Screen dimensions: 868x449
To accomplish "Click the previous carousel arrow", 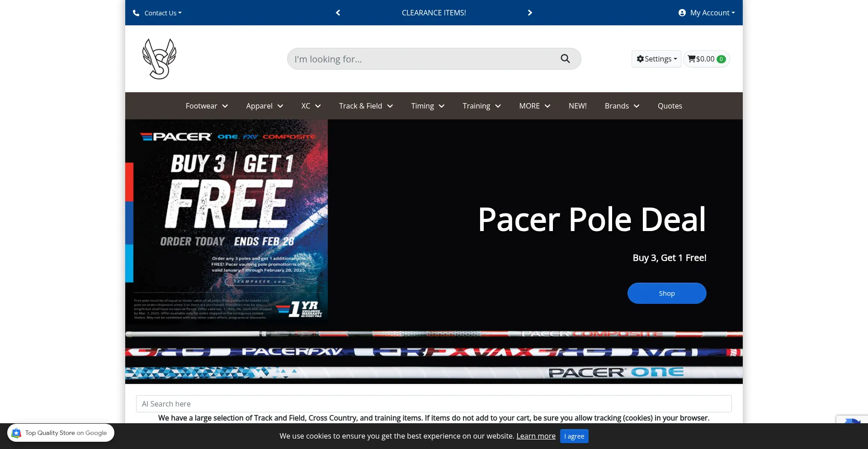I will pyautogui.click(x=338, y=13).
